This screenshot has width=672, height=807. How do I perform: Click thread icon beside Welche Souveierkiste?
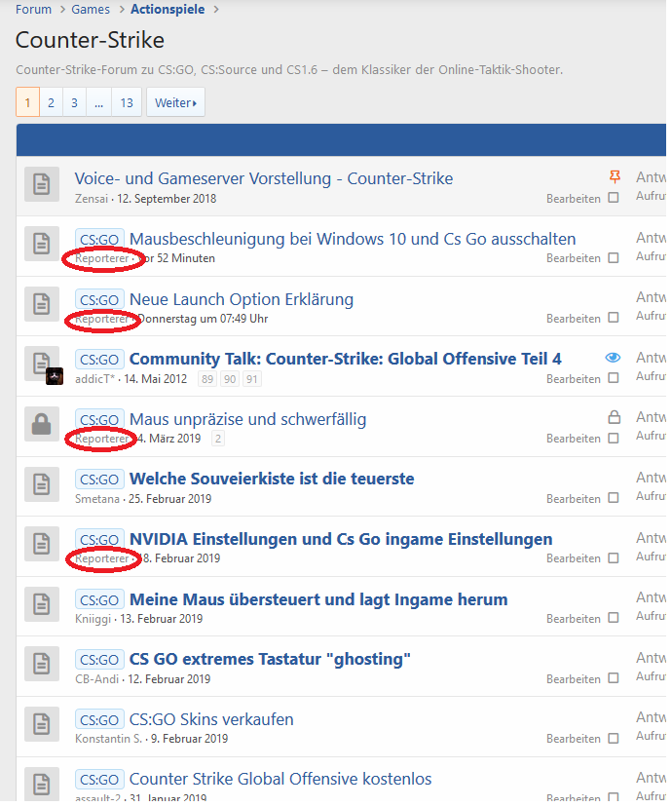pos(42,483)
